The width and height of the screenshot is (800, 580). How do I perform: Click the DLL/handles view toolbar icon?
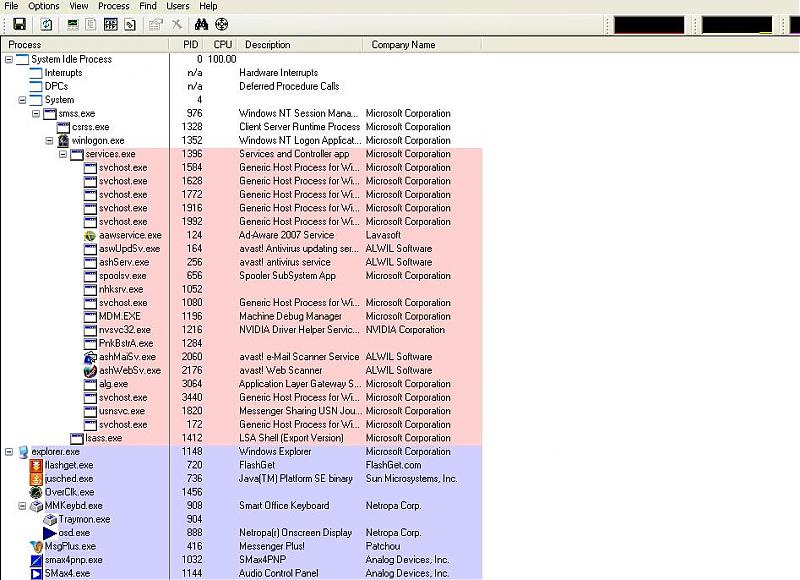130,24
